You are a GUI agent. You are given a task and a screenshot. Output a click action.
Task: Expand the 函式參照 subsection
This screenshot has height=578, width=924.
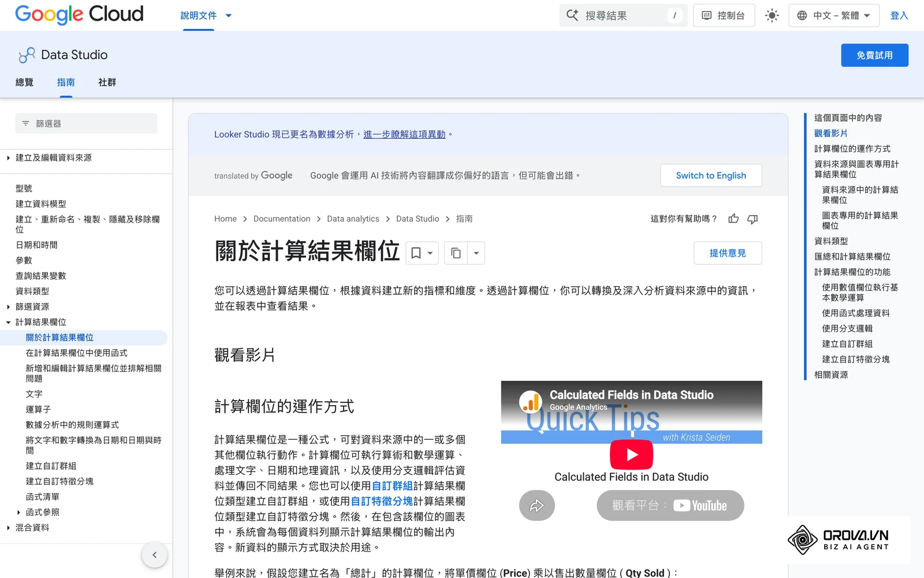(x=18, y=513)
